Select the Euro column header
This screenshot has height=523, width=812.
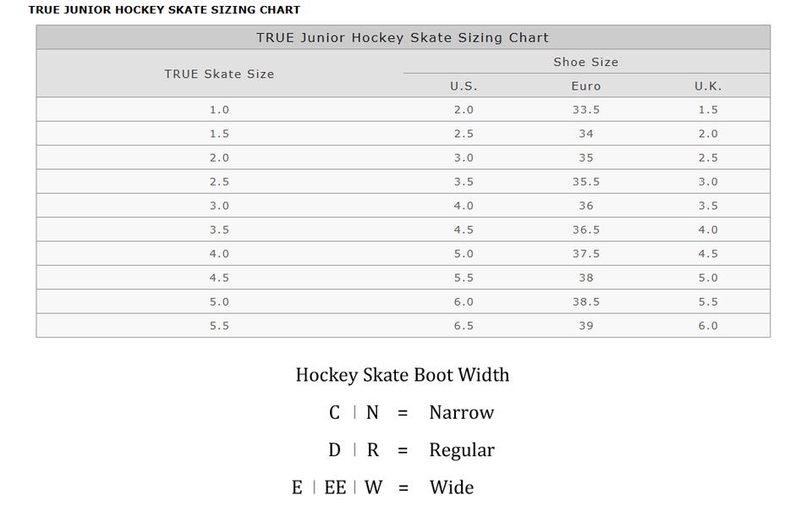click(585, 86)
